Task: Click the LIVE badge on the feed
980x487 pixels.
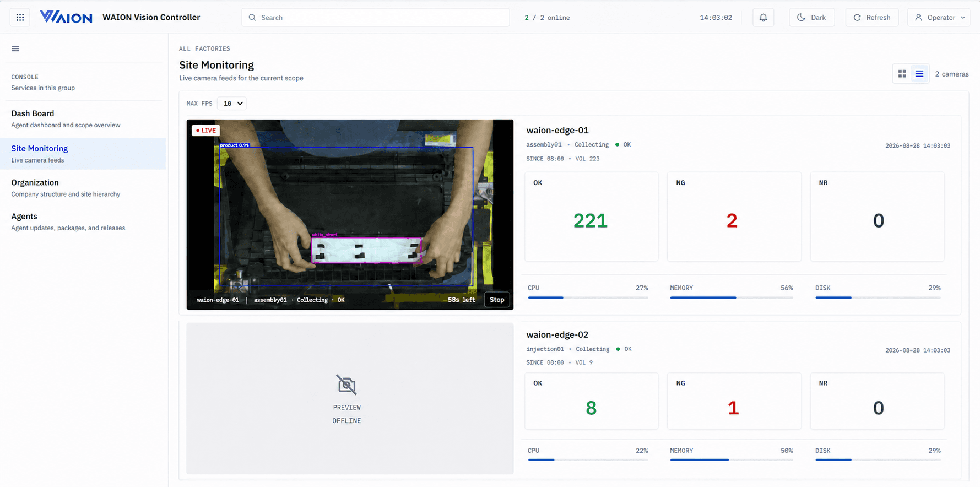Action: coord(206,131)
